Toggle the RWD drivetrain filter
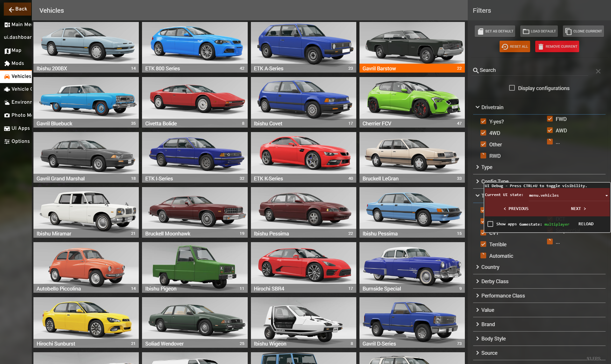Viewport: 611px width, 364px height. point(483,156)
